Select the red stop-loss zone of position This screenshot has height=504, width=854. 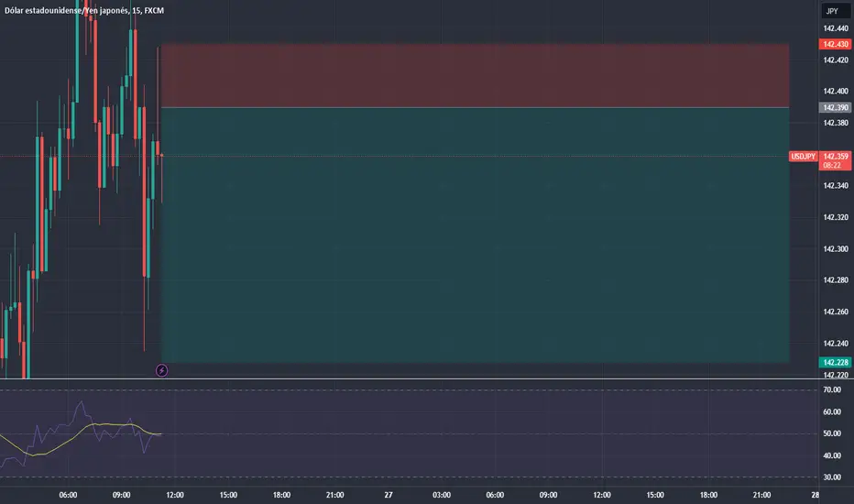pyautogui.click(x=475, y=76)
